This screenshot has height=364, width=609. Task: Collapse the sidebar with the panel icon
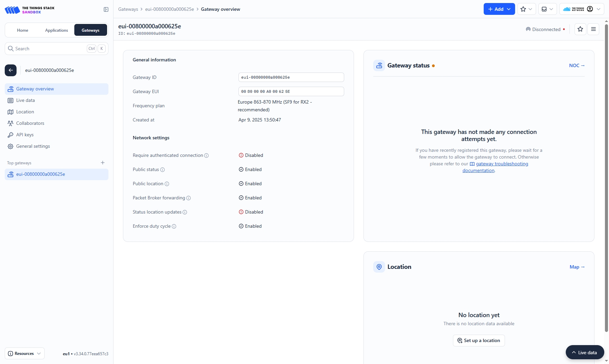(x=106, y=9)
